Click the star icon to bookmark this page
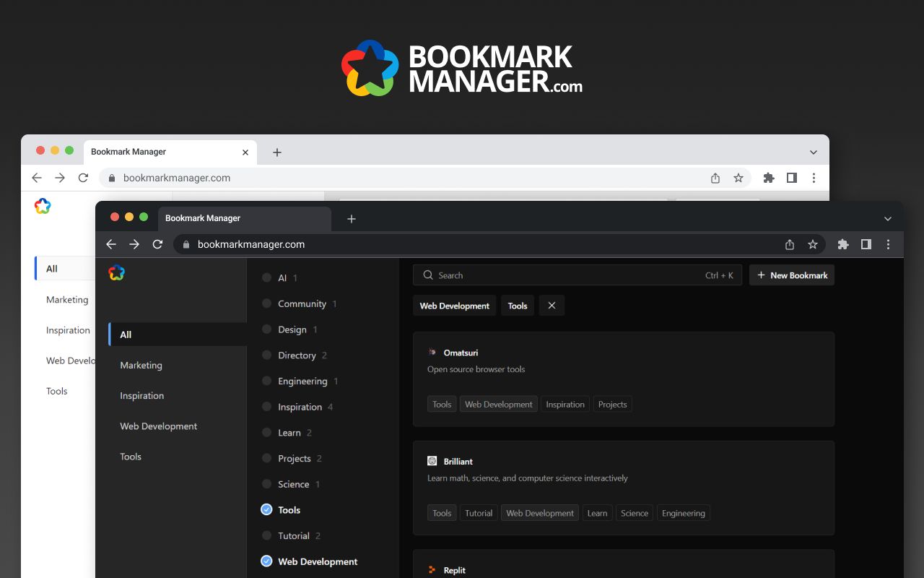This screenshot has width=924, height=578. (x=813, y=244)
